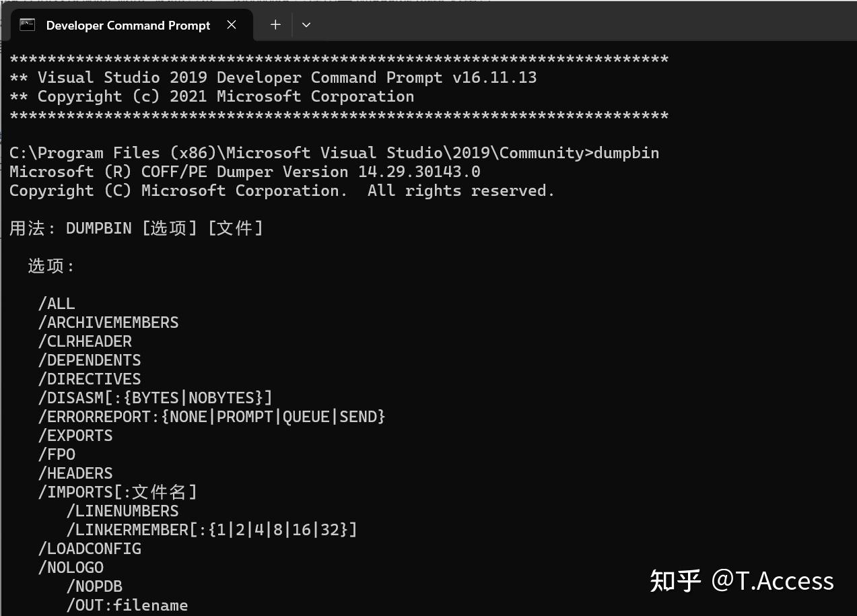Select the Developer Command Prompt tab
Viewport: 857px width, 616px height.
point(128,25)
